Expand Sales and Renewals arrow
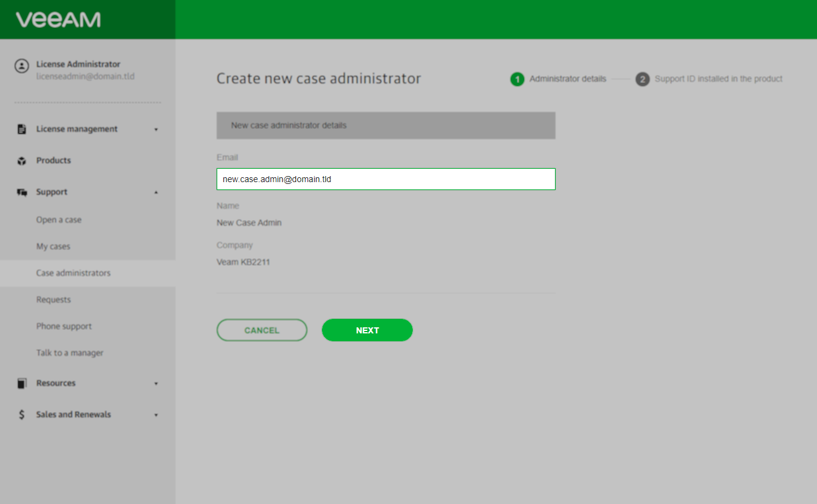The width and height of the screenshot is (817, 504). pyautogui.click(x=156, y=415)
